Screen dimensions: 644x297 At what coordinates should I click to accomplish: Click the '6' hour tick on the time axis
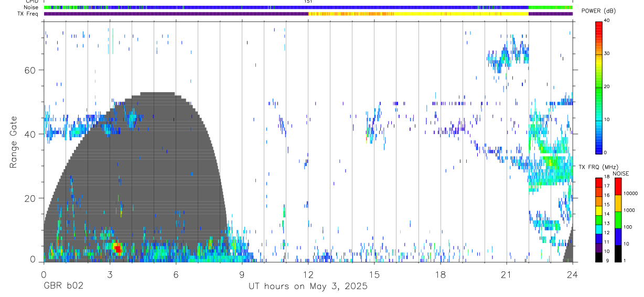176,274
